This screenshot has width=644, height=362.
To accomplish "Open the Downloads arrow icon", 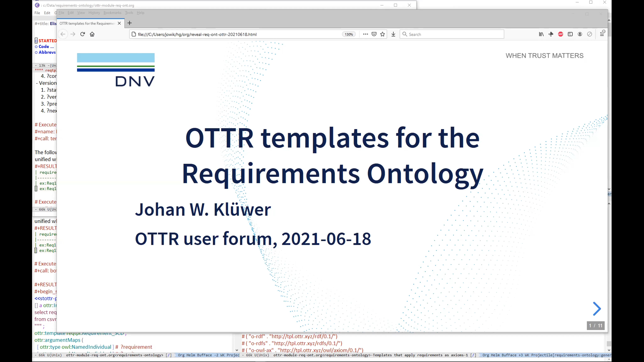I will point(393,34).
